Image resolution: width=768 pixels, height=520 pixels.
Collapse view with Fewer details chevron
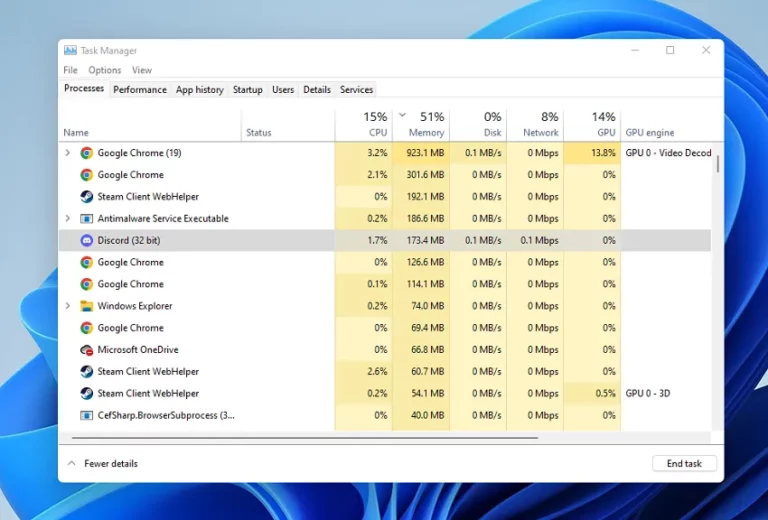(72, 463)
